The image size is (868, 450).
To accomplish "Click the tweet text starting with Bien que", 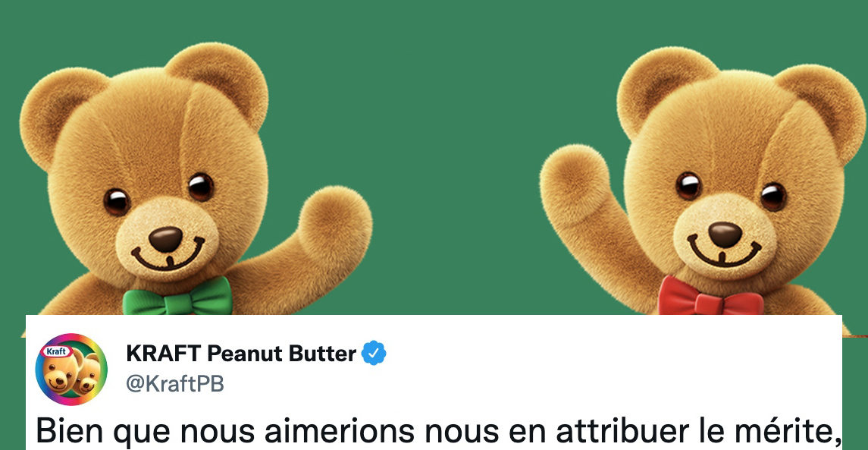I will tap(439, 432).
